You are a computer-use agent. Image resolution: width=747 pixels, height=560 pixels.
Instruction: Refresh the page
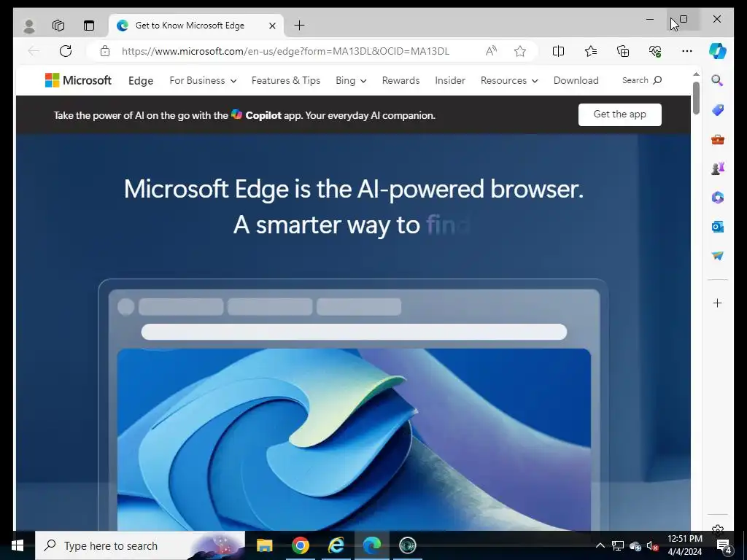click(x=66, y=51)
